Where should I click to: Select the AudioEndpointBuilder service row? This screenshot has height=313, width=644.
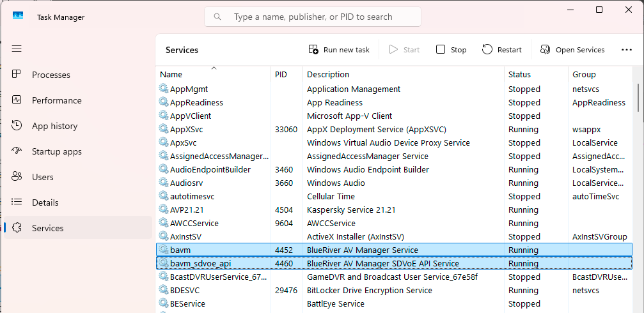[x=210, y=170]
